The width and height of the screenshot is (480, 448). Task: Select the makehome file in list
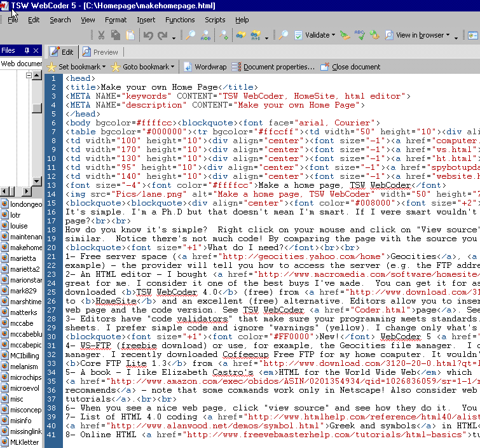point(22,248)
